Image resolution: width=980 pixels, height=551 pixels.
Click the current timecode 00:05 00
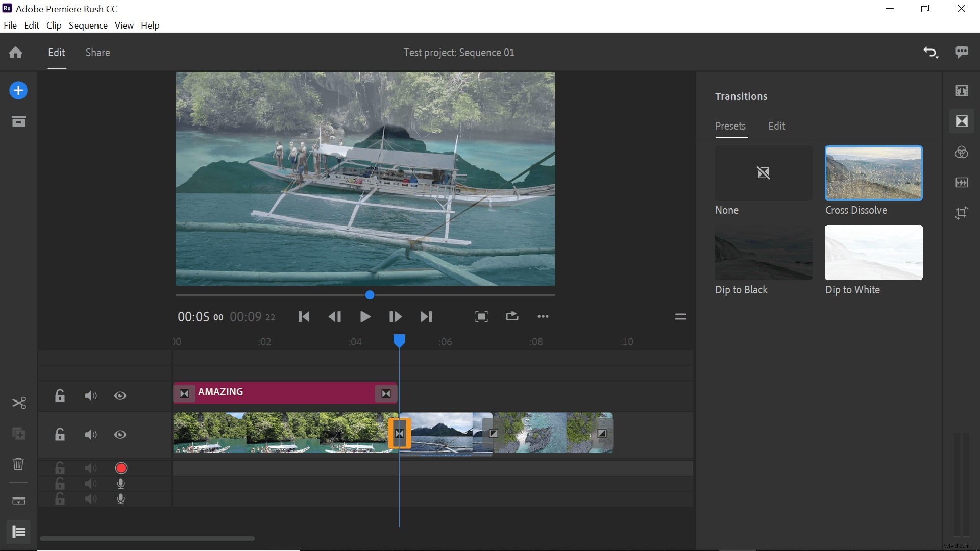[200, 317]
